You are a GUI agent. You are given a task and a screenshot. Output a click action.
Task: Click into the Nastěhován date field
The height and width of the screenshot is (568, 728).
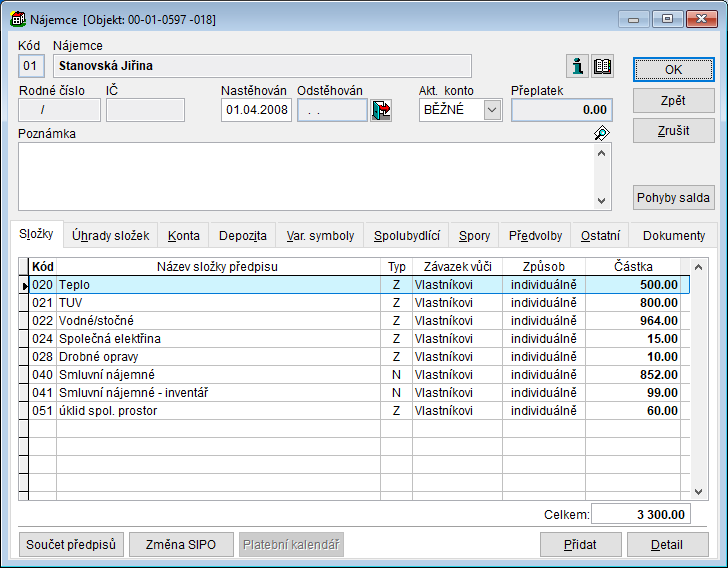[256, 110]
